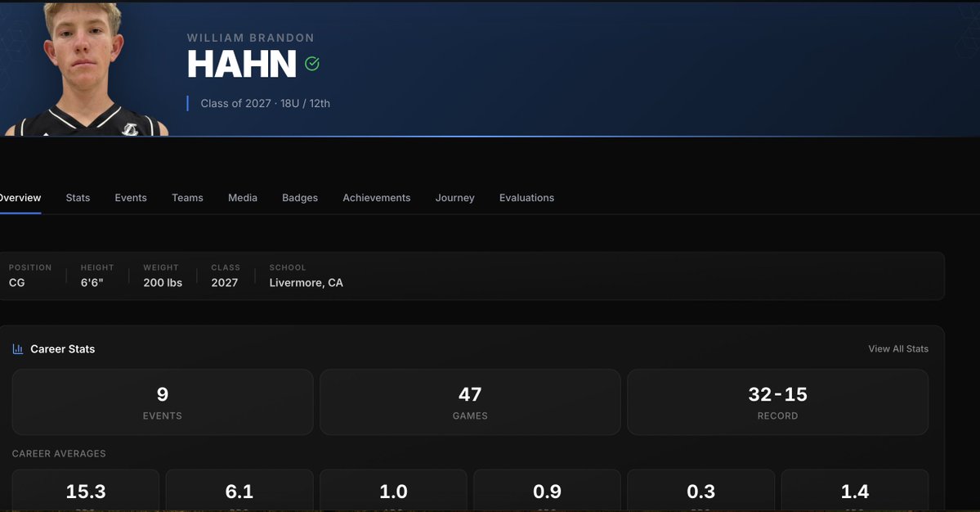
Task: Click the 6'6" height value
Action: click(92, 282)
